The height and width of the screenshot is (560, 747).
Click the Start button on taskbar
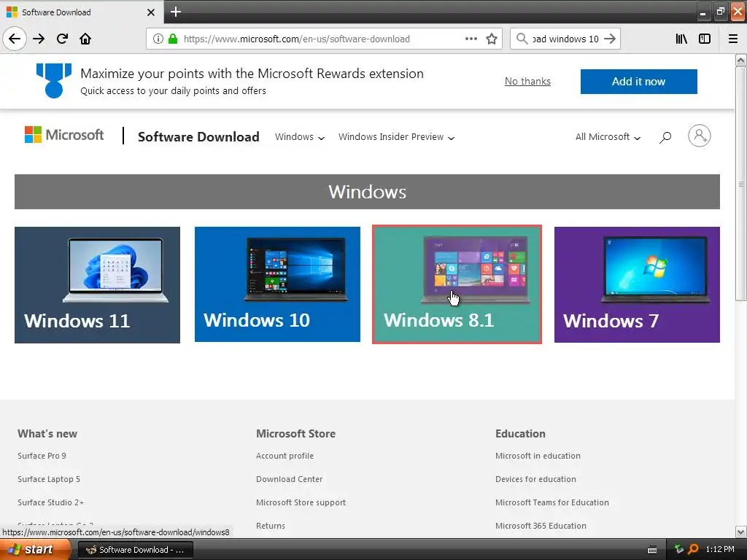35,550
